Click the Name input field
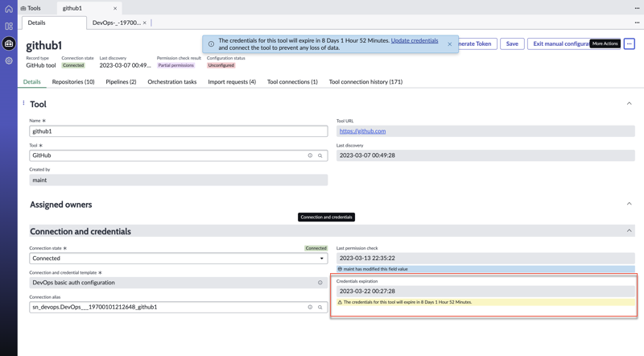The width and height of the screenshot is (644, 356). click(179, 131)
